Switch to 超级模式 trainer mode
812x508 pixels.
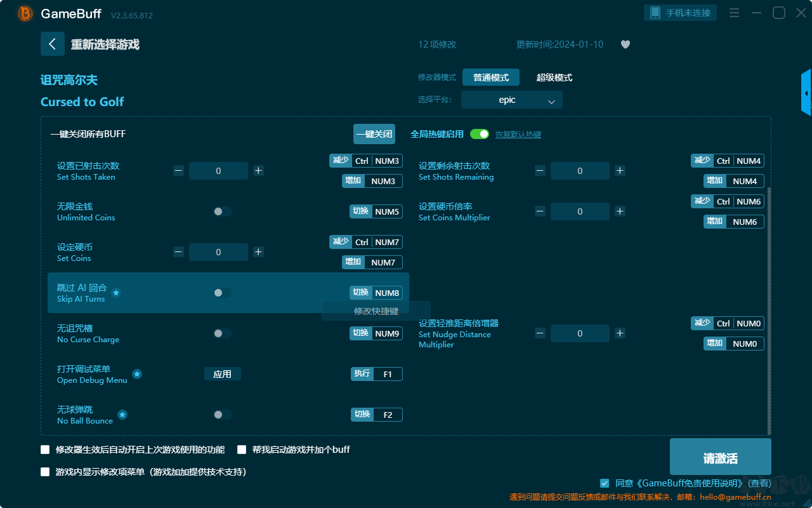(x=554, y=77)
